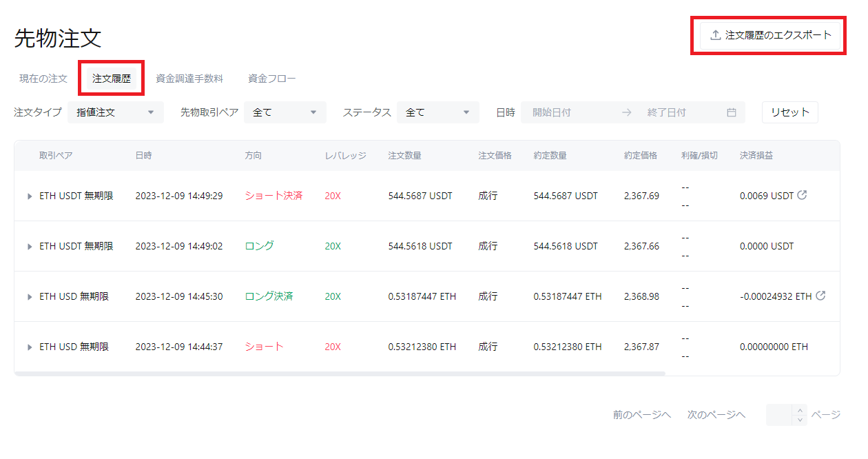Select the 注文履歴 tab
This screenshot has width=868, height=459.
pyautogui.click(x=112, y=79)
